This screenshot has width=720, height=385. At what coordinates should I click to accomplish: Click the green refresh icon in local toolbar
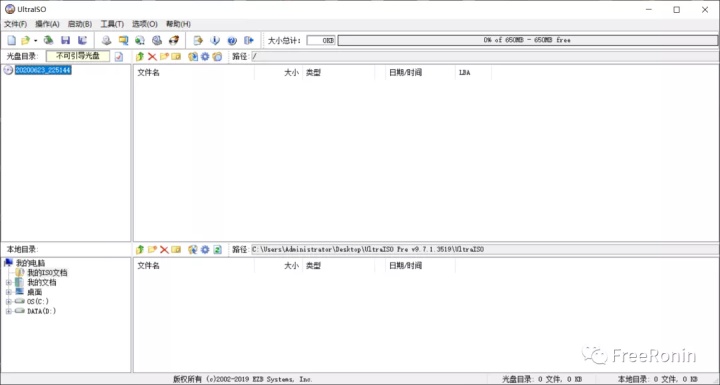click(x=217, y=249)
